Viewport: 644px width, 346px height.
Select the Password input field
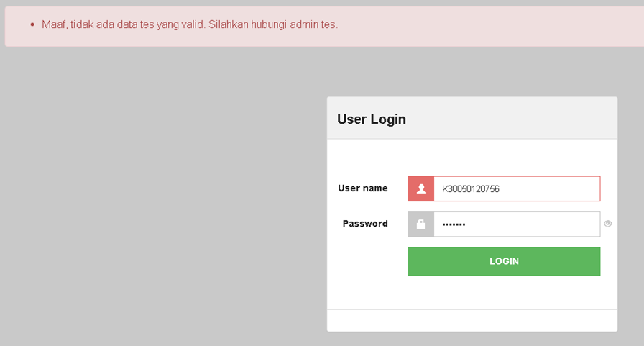tap(517, 224)
